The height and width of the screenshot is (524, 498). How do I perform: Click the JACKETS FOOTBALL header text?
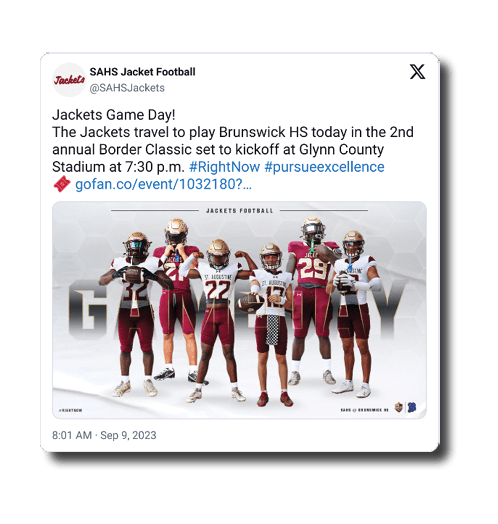coord(239,211)
